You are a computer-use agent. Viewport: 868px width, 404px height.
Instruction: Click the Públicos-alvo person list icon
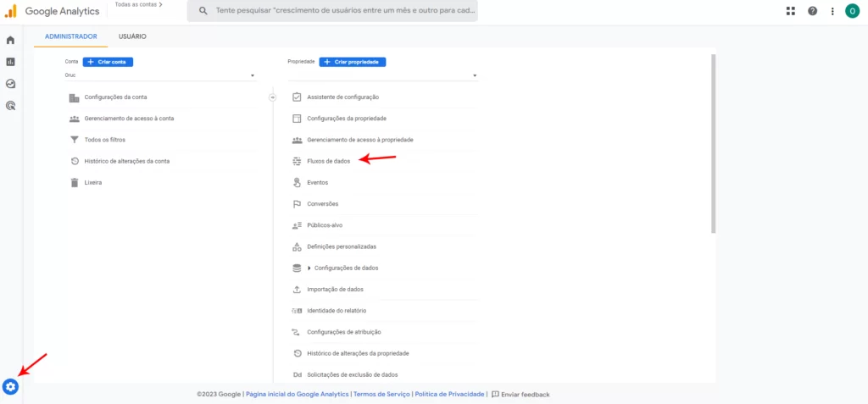[297, 226]
